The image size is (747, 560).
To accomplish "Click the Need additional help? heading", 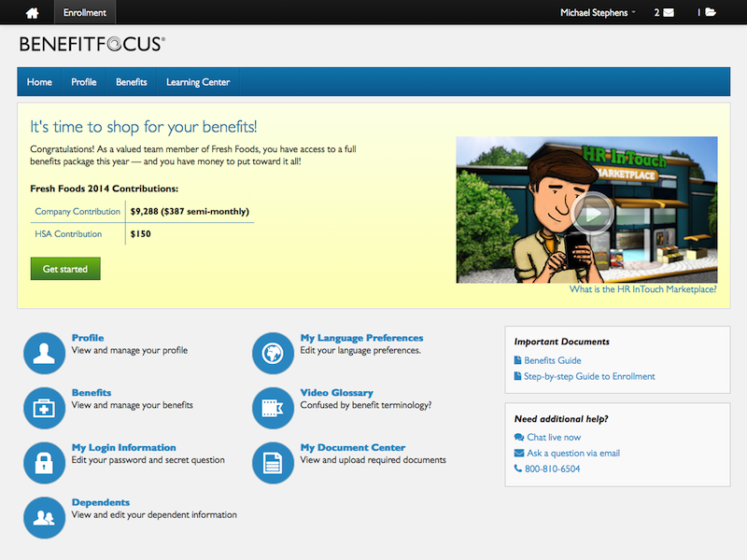I will point(561,419).
